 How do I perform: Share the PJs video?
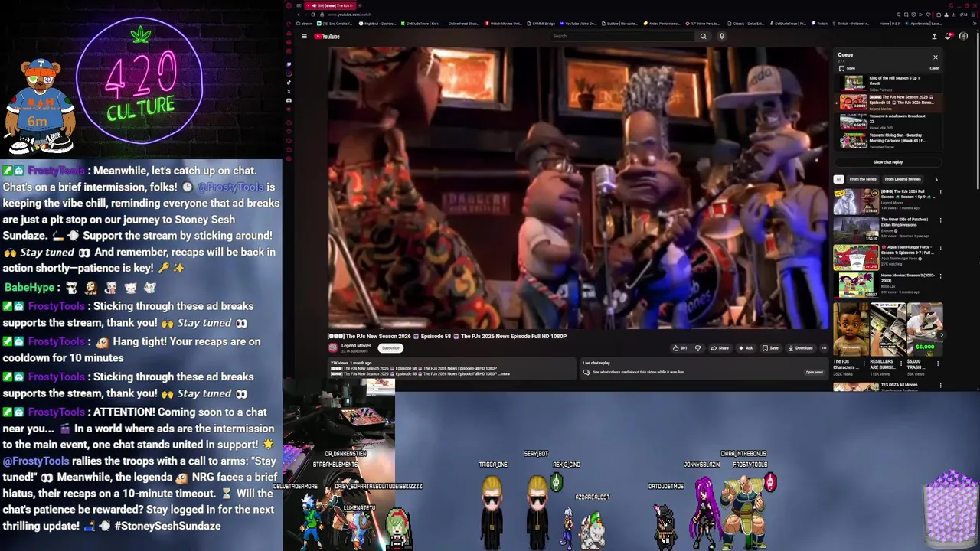coord(720,348)
